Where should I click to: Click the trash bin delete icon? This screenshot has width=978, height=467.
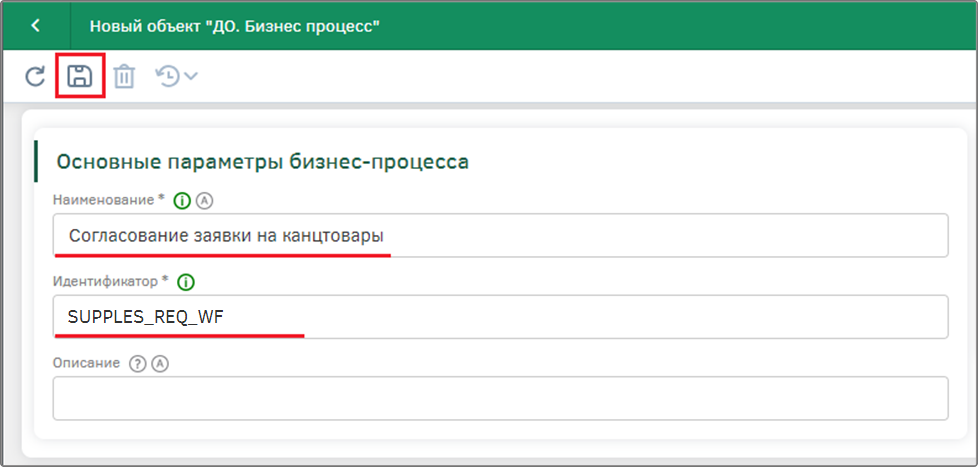(124, 77)
